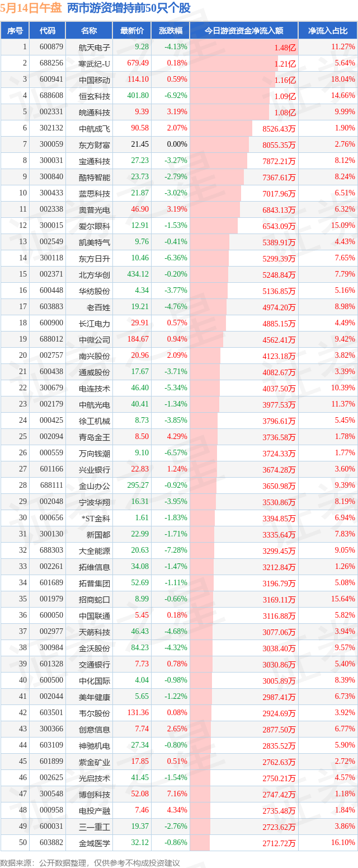Screen dimensions: 358x868
Task: Select stock name 酷特智能
Action: coord(95,177)
